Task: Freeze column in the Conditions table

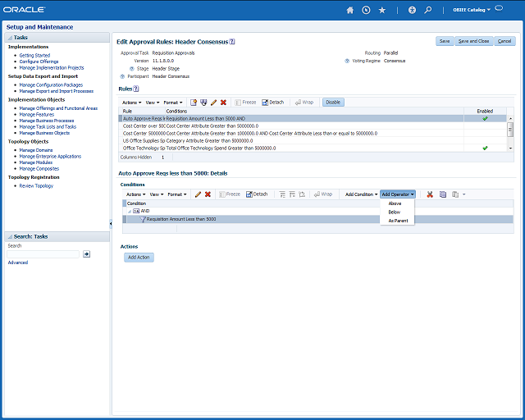Action: pos(230,194)
